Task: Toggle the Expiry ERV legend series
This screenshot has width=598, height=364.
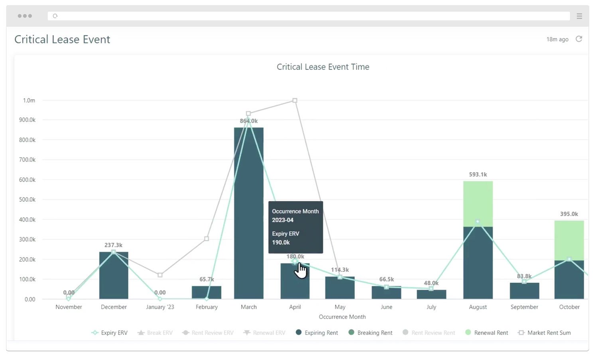Action: coord(110,333)
